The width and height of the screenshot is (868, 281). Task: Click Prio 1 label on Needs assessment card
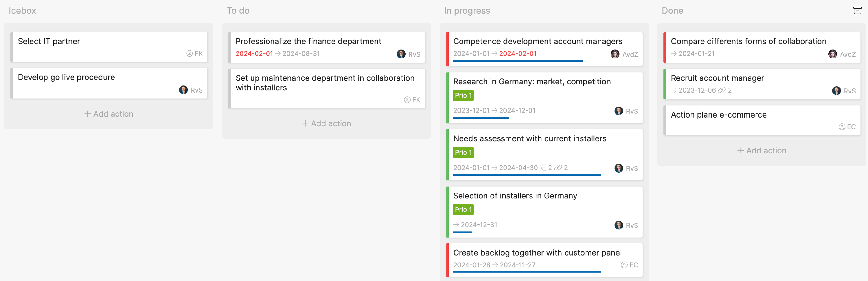tap(463, 152)
